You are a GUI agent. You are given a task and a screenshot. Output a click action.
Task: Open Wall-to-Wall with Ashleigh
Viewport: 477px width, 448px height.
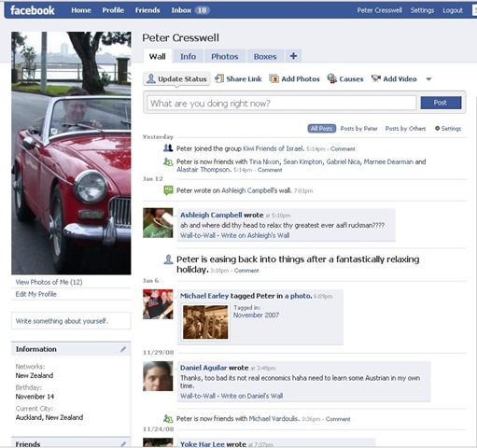click(x=198, y=235)
